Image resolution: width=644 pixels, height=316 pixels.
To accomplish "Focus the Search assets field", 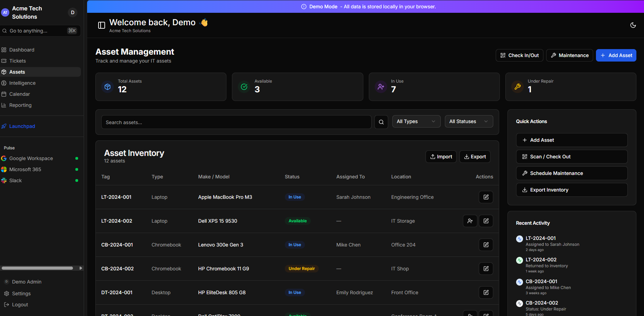I will tap(236, 122).
